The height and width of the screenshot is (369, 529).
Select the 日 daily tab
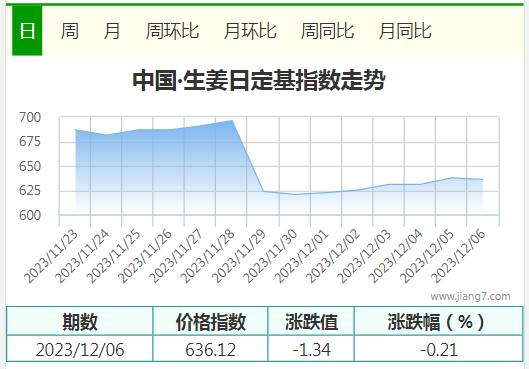pos(27,31)
